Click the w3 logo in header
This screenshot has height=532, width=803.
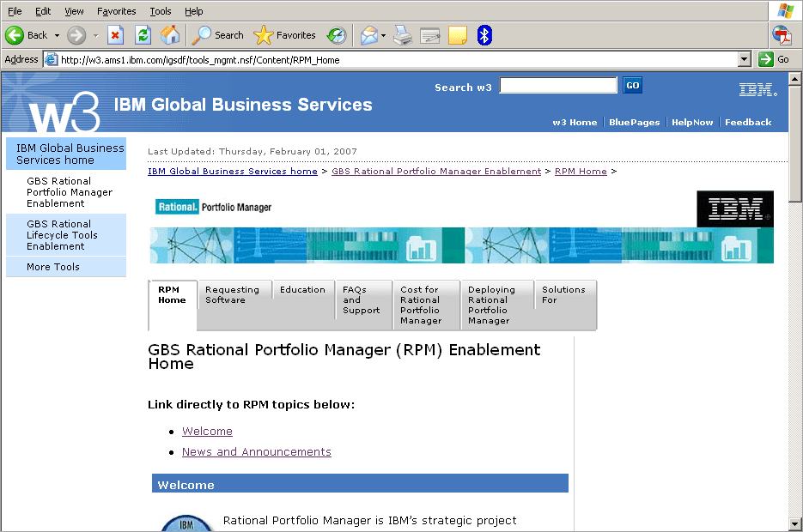coord(64,112)
